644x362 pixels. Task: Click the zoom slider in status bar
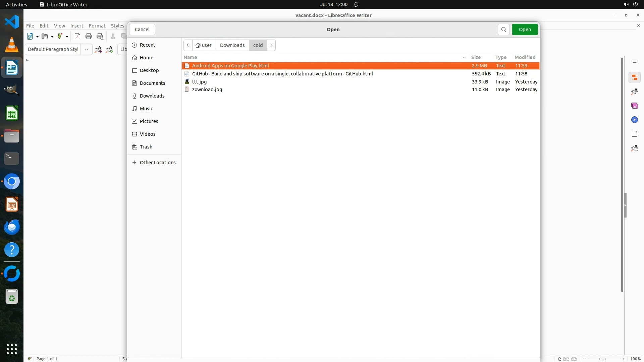coord(604,359)
